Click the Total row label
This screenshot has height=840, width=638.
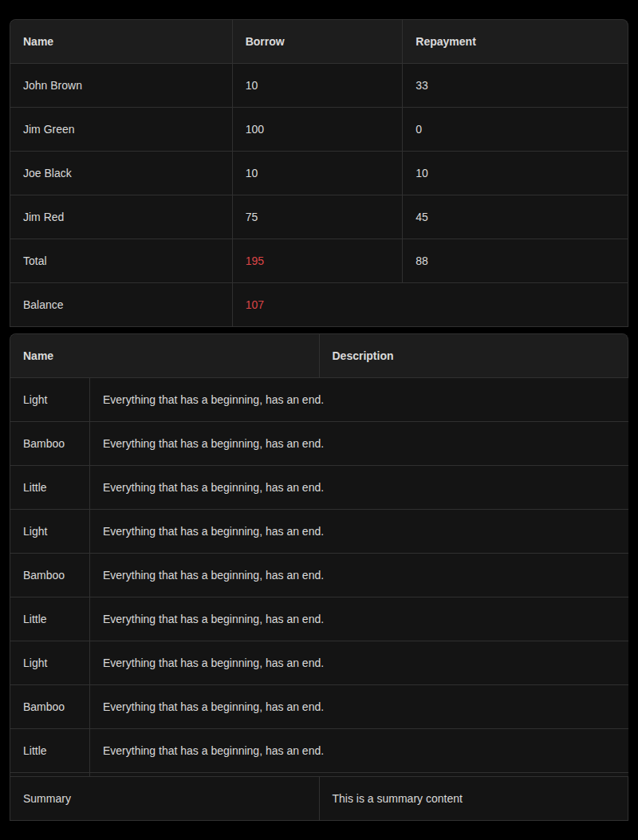[x=37, y=261]
